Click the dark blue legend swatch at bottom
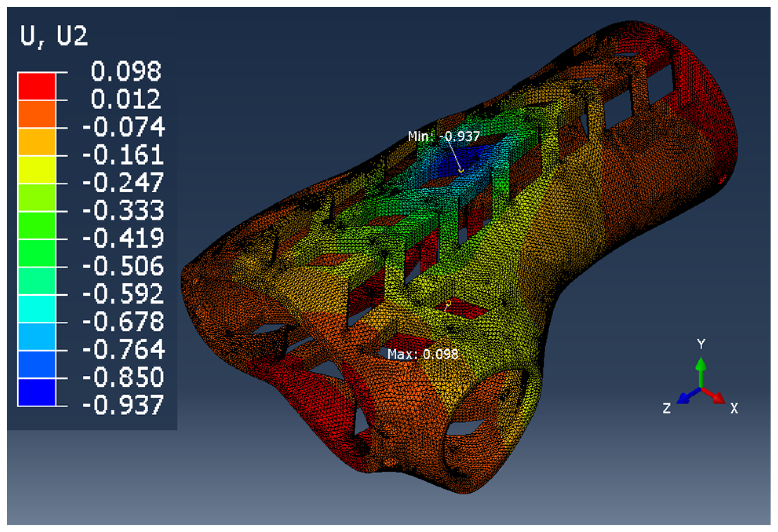The width and height of the screenshot is (778, 532). (x=36, y=392)
